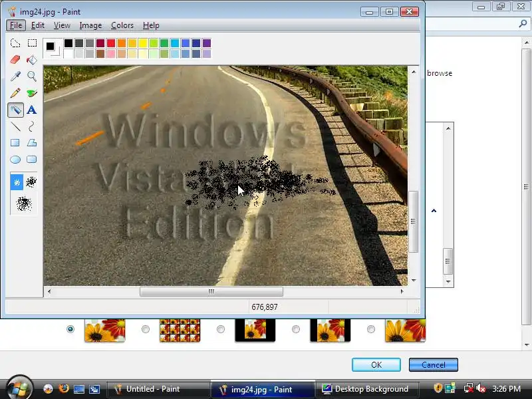This screenshot has height=399, width=532.
Task: Select the Pick Color eyedropper tool
Action: (x=15, y=76)
